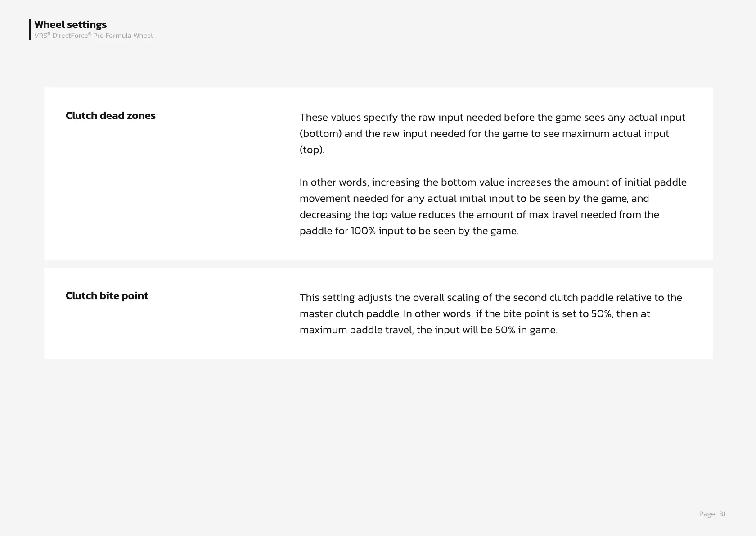Image resolution: width=756 pixels, height=536 pixels.
Task: Click the "100%" value in the text
Action: 363,231
